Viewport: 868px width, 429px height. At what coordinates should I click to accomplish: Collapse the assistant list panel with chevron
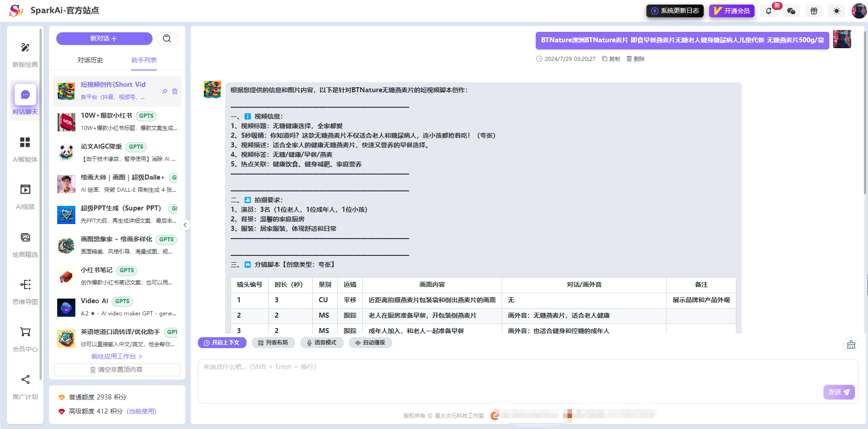pyautogui.click(x=185, y=225)
